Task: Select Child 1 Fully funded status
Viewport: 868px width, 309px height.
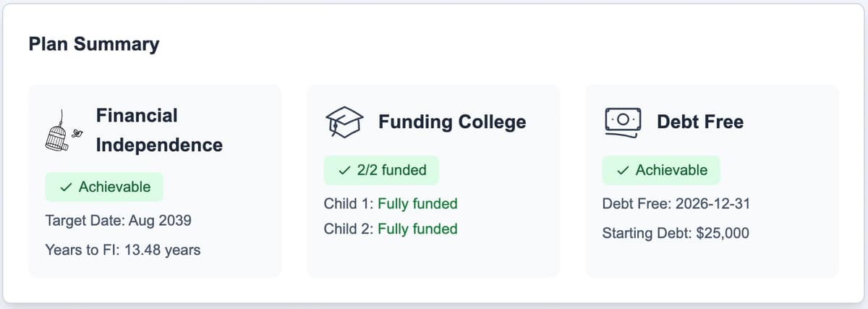Action: pos(391,203)
